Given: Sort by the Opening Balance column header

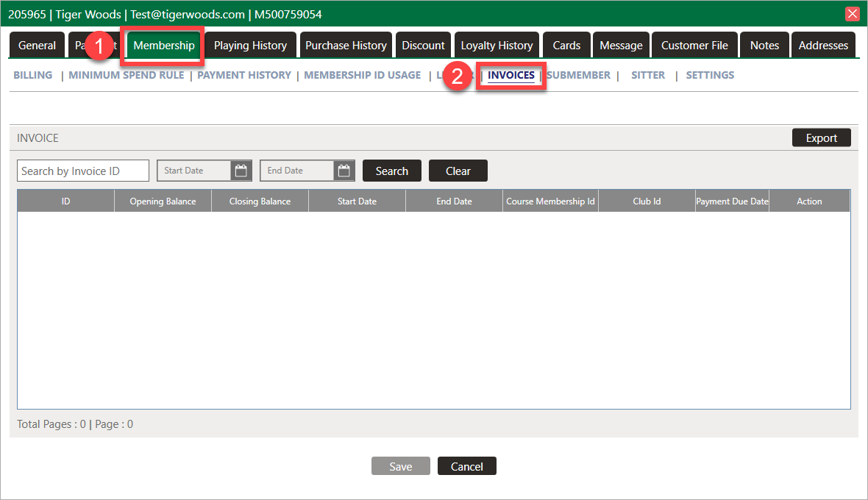Looking at the screenshot, I should tap(163, 201).
